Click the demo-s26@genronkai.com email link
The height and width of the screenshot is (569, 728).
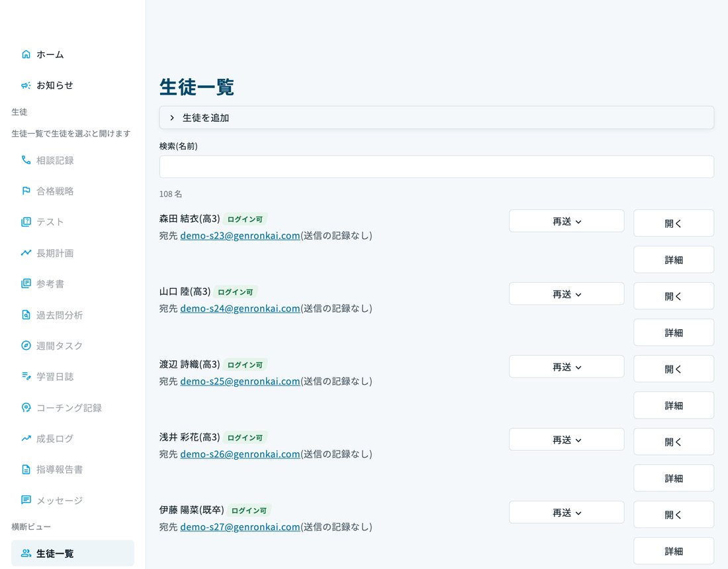[x=240, y=454]
